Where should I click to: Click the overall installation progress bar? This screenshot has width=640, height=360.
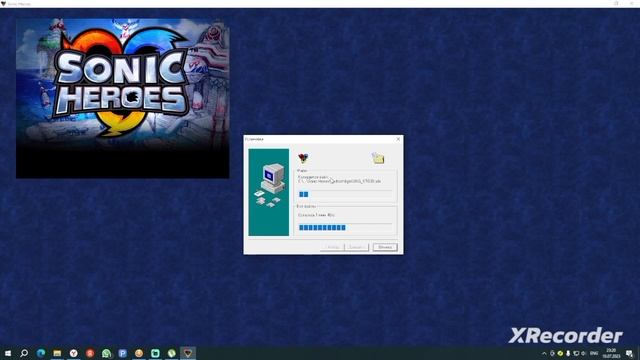[x=345, y=227]
